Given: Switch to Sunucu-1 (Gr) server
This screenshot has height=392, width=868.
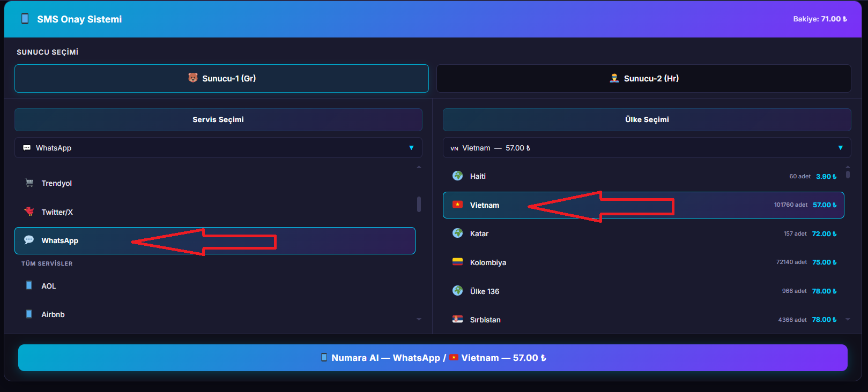Looking at the screenshot, I should click(221, 78).
